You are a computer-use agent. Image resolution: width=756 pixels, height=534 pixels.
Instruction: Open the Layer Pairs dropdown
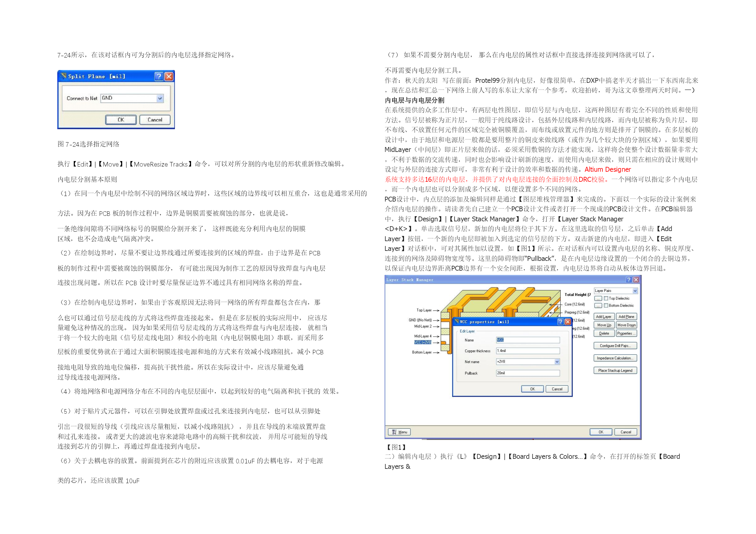(x=635, y=291)
